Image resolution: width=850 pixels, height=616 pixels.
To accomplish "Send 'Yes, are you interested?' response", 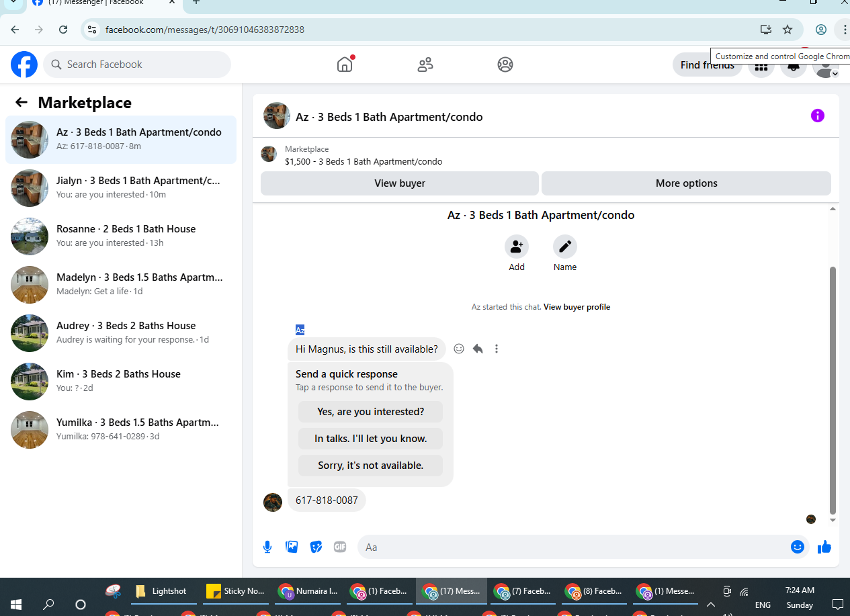I will click(x=370, y=412).
